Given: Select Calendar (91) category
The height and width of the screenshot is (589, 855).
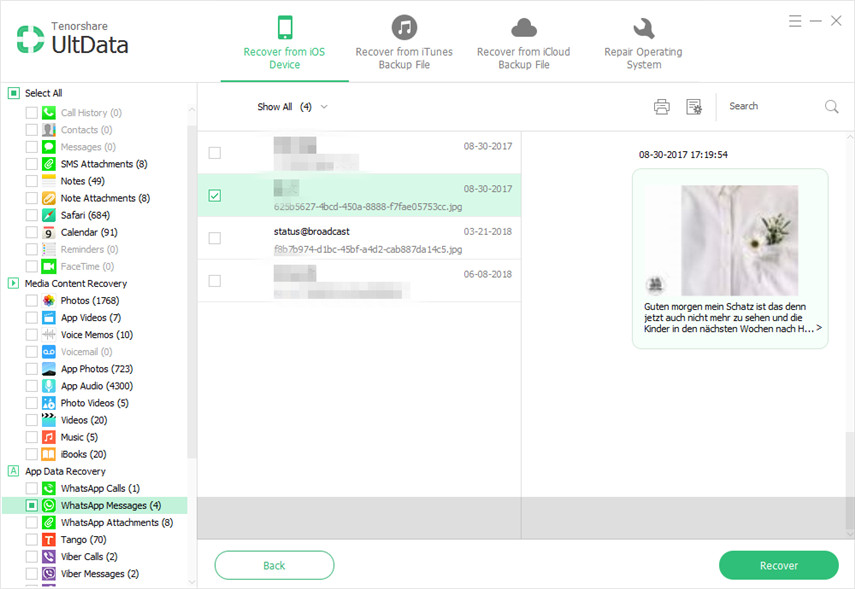Looking at the screenshot, I should pos(89,232).
